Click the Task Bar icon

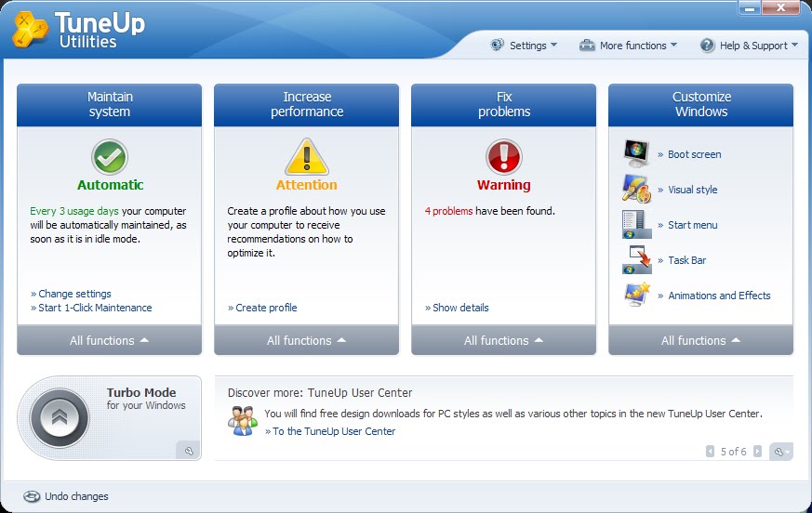click(x=636, y=260)
